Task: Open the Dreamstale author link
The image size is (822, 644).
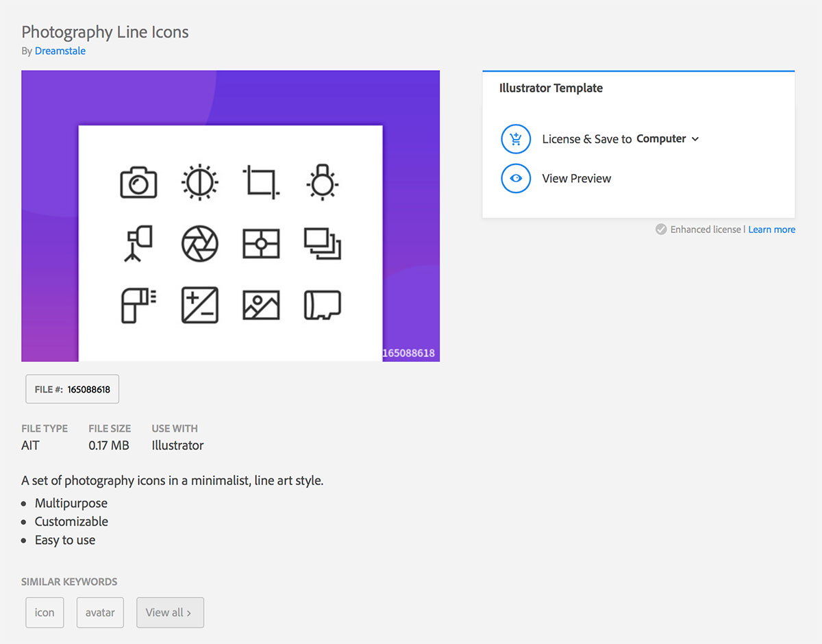Action: coord(60,51)
